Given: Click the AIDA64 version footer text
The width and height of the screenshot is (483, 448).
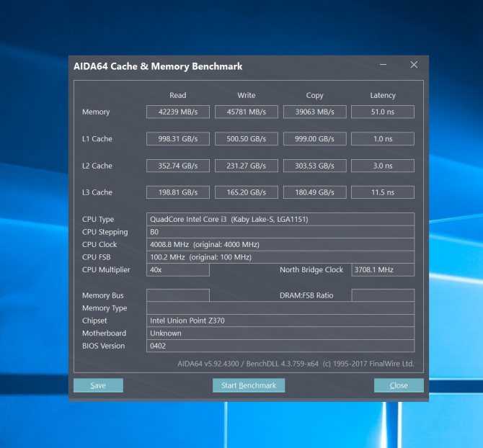Looking at the screenshot, I should coord(296,364).
